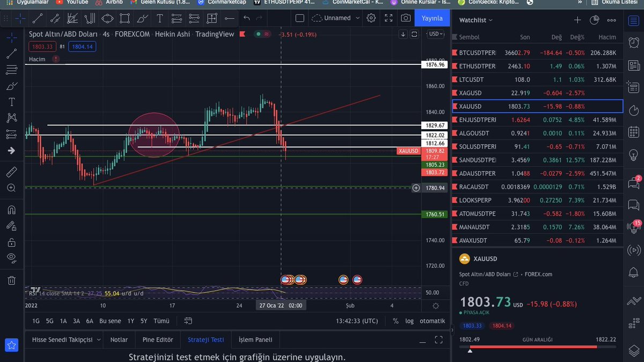The image size is (644, 362).
Task: Enter fullscreen chart mode
Action: coord(389,18)
